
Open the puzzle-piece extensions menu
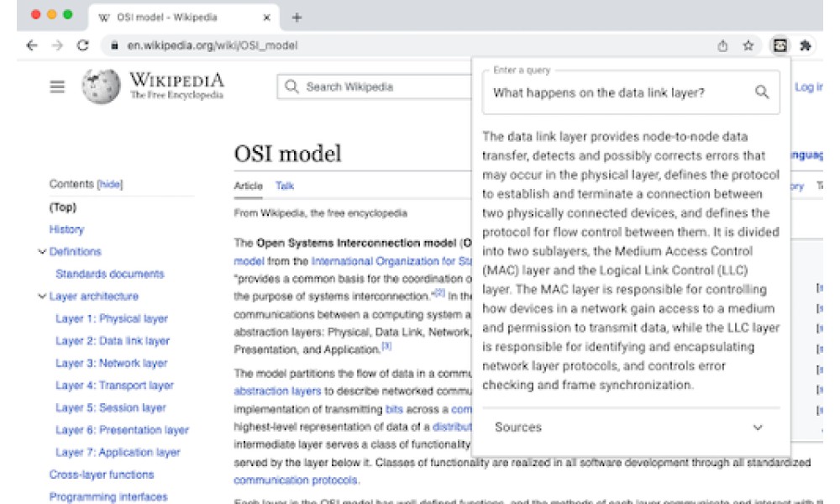tap(806, 46)
